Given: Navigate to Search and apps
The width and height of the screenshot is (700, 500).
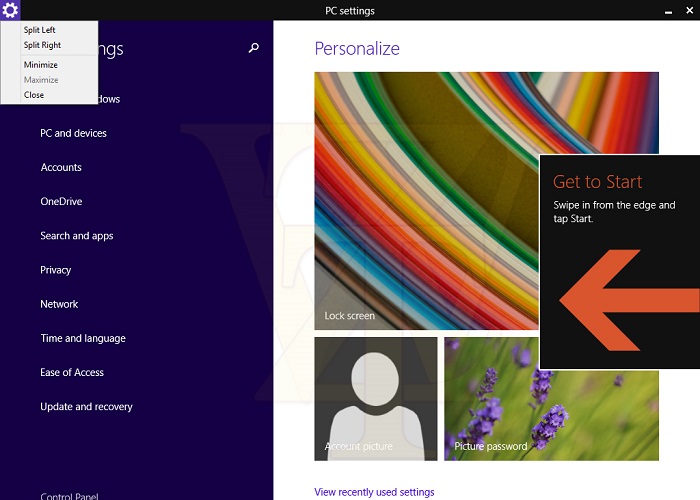Looking at the screenshot, I should [x=77, y=236].
